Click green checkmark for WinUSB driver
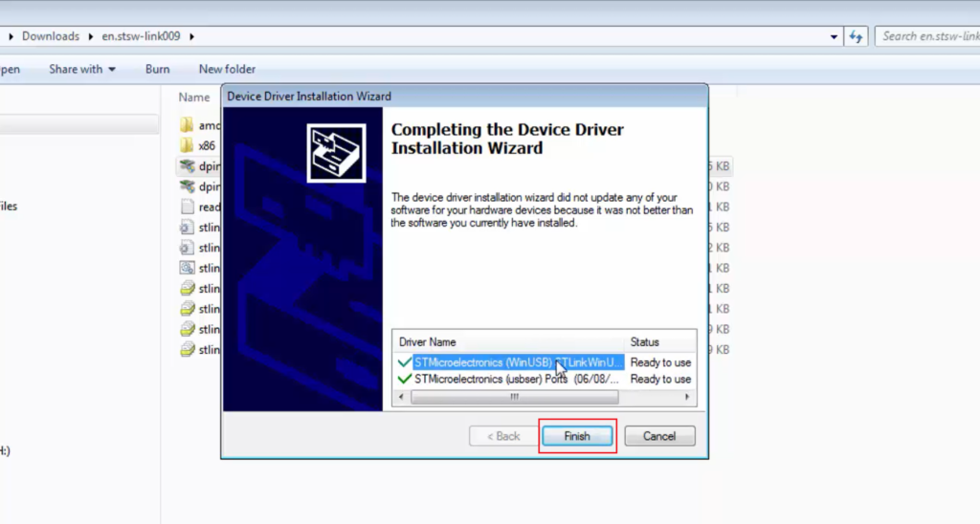This screenshot has height=524, width=980. (405, 362)
